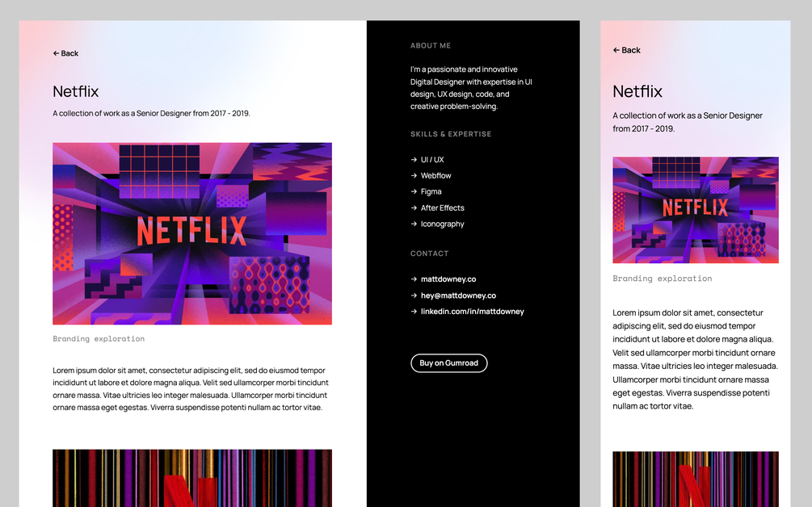This screenshot has width=812, height=507.
Task: Click the arrow icon beside hey@mattdowney.co
Action: (414, 295)
